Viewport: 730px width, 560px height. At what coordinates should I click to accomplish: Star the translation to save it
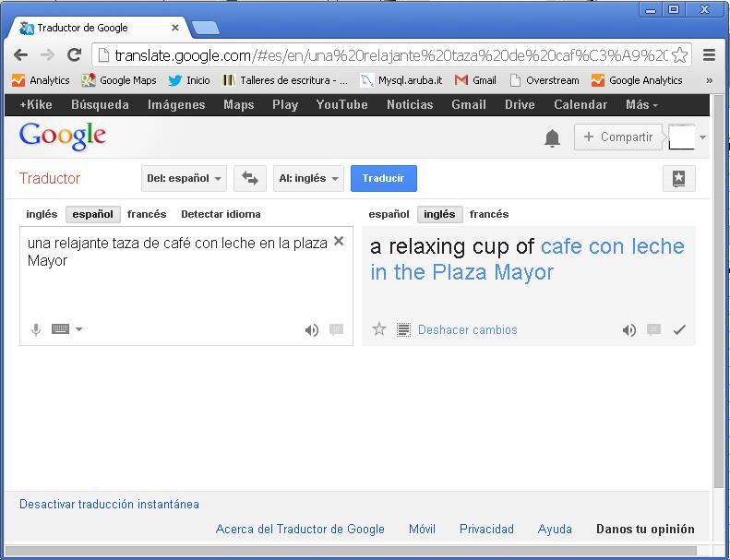pyautogui.click(x=379, y=329)
